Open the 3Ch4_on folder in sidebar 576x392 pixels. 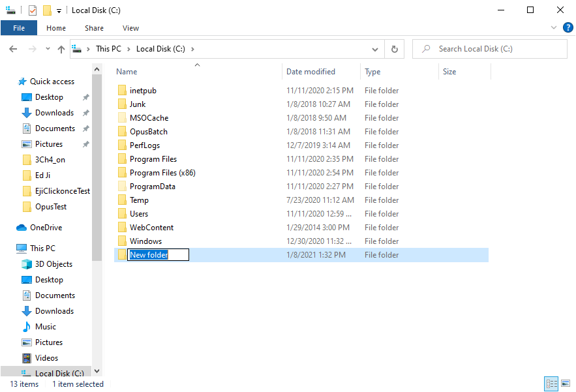coord(50,160)
